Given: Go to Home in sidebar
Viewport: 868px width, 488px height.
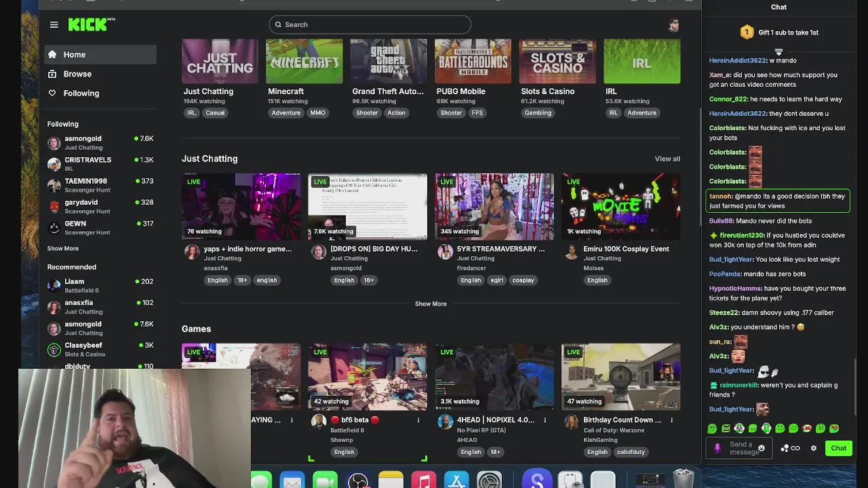Looking at the screenshot, I should click(x=100, y=54).
